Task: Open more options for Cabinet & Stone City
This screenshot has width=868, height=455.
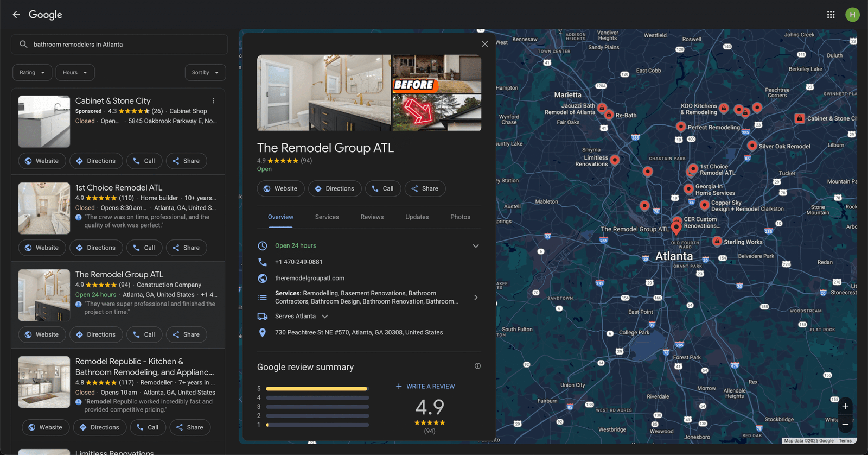Action: [214, 101]
